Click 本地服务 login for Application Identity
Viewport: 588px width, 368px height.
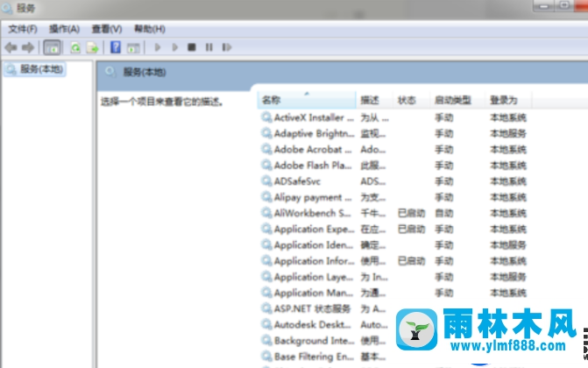508,245
